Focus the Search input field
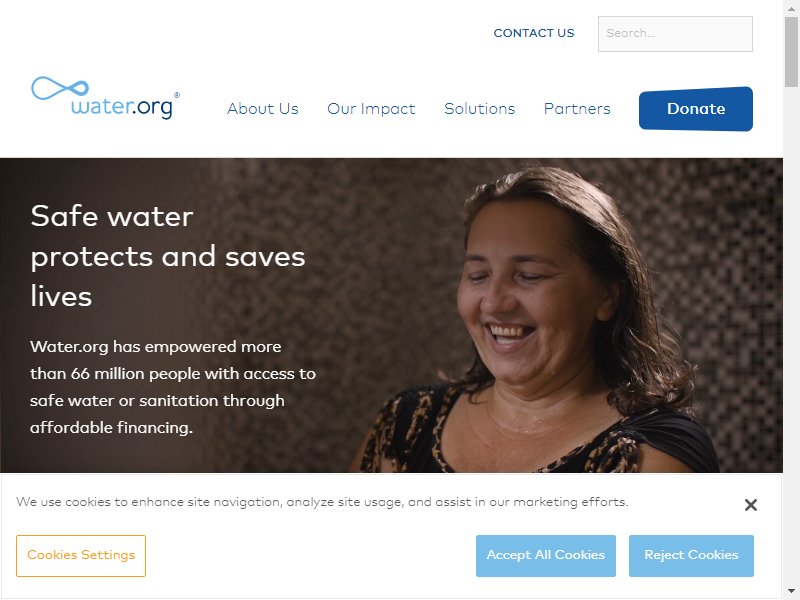Screen dimensions: 800x600 tap(675, 34)
